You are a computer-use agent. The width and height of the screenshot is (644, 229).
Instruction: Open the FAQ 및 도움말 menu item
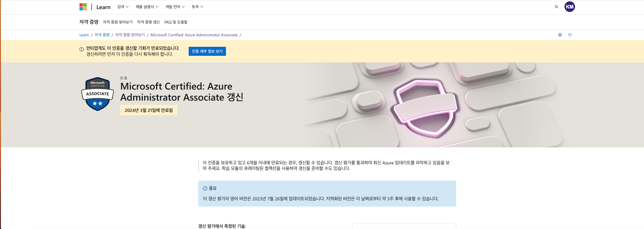pos(176,22)
